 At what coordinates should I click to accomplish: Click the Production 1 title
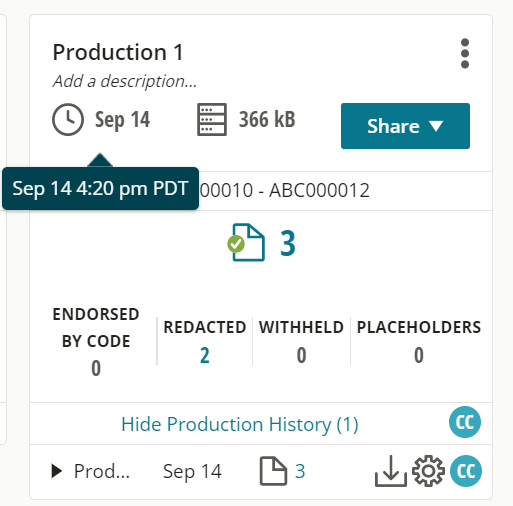coord(118,52)
